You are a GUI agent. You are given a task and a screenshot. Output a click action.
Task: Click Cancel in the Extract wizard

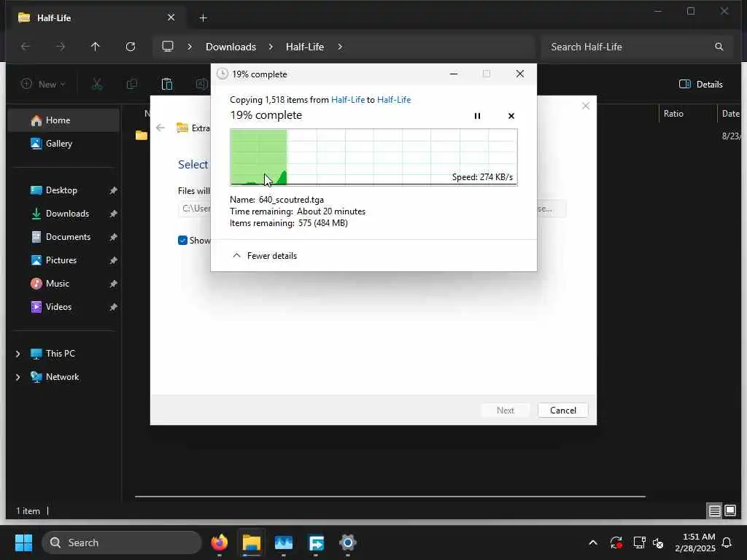(x=562, y=410)
